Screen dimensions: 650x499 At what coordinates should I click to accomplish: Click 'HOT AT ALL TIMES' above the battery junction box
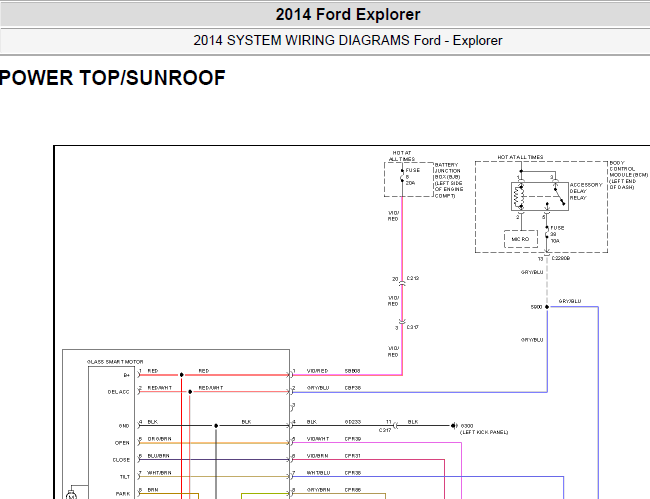pyautogui.click(x=402, y=156)
